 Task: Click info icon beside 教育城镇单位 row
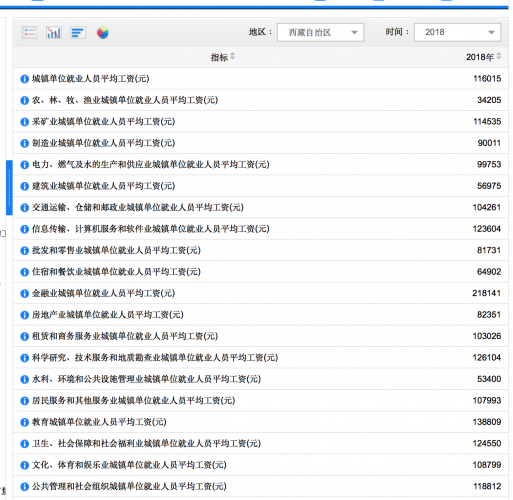click(25, 422)
